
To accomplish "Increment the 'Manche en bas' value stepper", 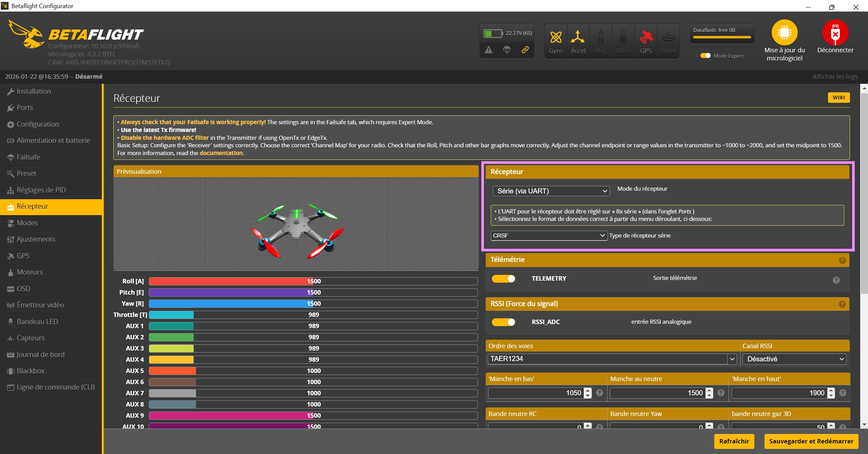I will click(x=588, y=390).
